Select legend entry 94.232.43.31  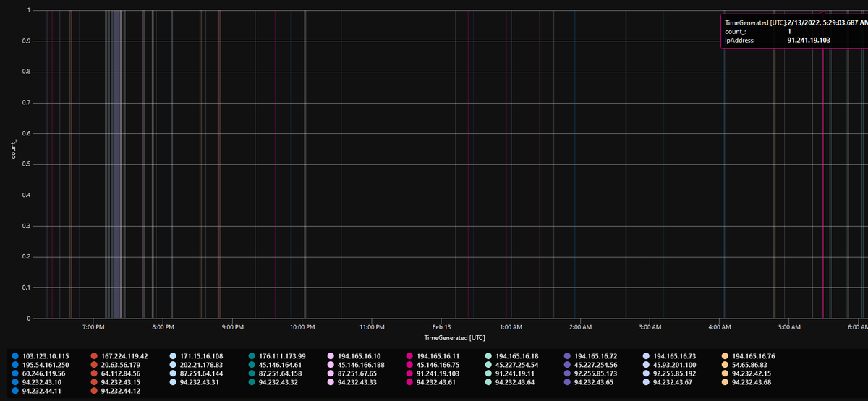(x=194, y=382)
